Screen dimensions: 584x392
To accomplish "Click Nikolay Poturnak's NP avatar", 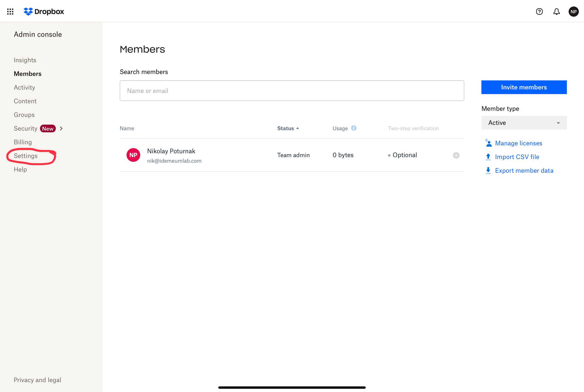I will coord(133,155).
